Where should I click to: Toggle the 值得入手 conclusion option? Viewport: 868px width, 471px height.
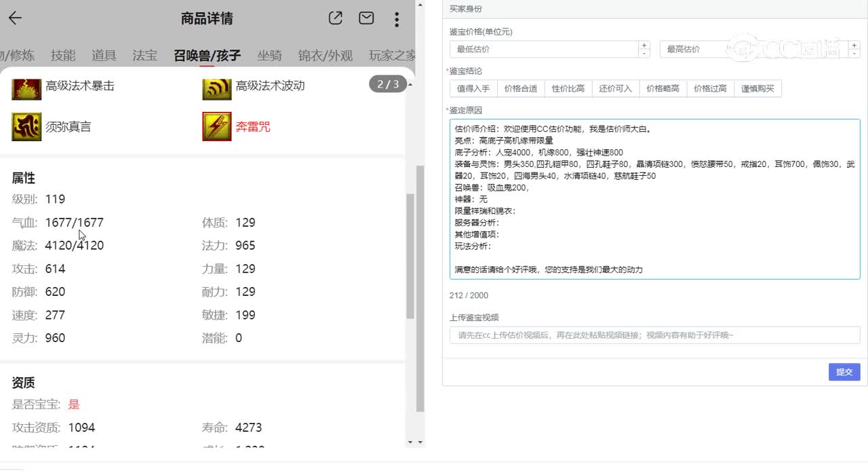coord(473,88)
